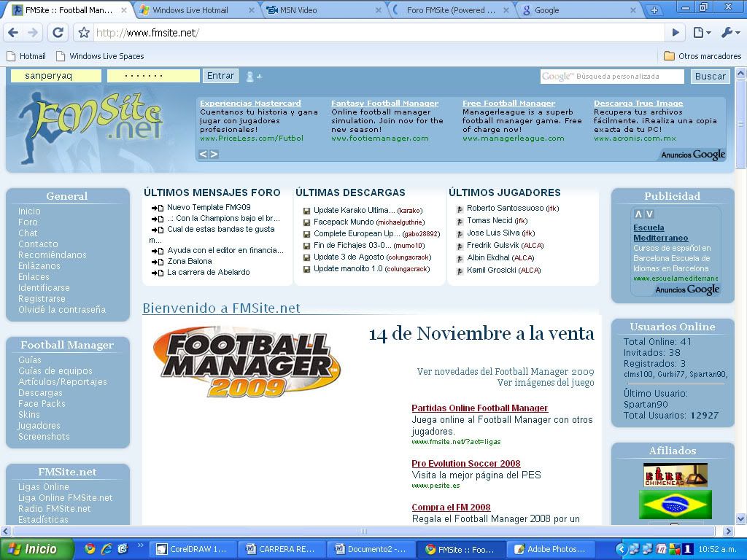Click the Buscar search button
This screenshot has width=747, height=560.
711,76
